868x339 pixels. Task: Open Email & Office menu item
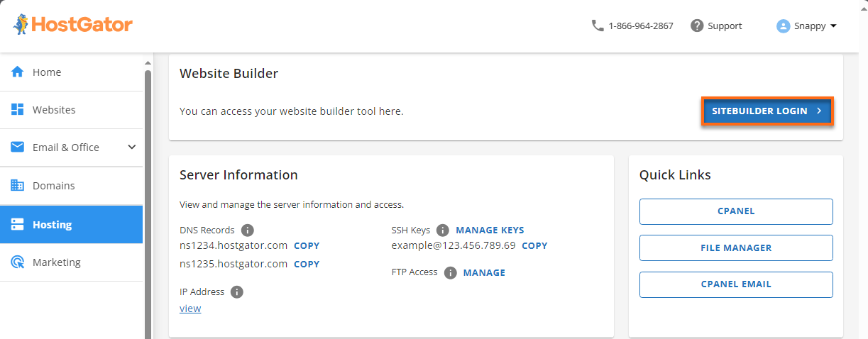pos(71,148)
